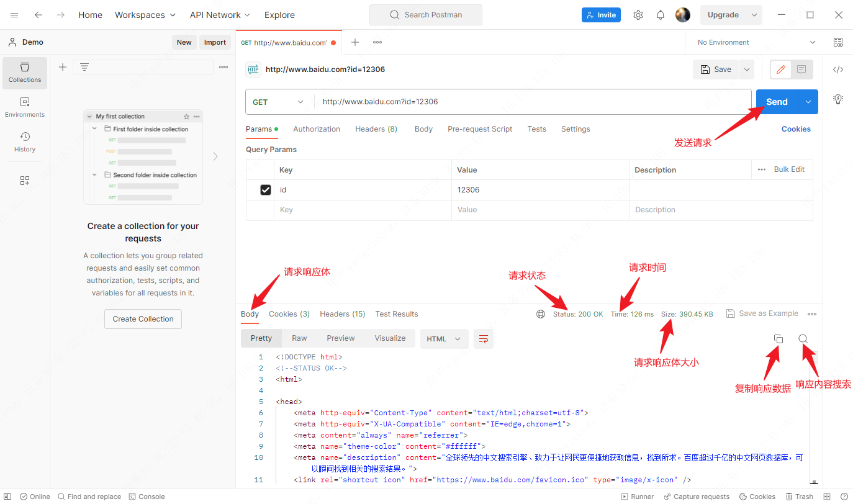
Task: Click the network globe icon by Status
Action: 541,314
